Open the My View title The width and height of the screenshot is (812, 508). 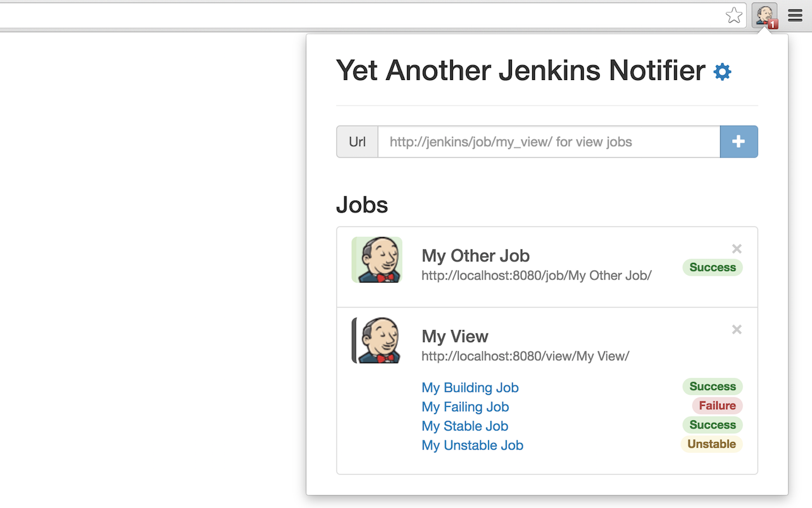coord(455,337)
